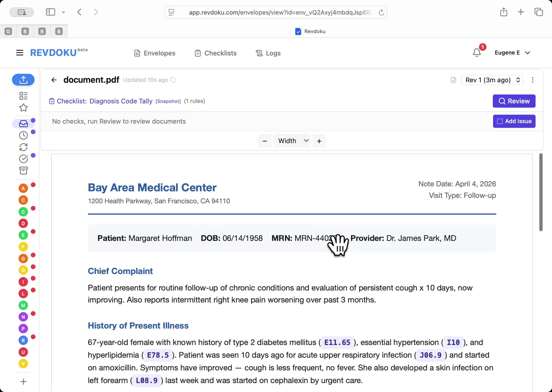Open completed items via the checkmark circle icon
This screenshot has height=392, width=552.
23,159
